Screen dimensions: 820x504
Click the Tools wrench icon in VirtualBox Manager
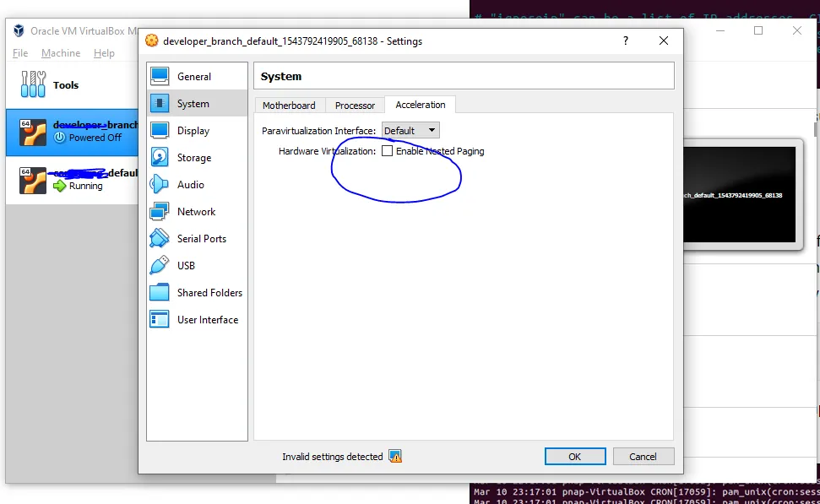coord(33,84)
